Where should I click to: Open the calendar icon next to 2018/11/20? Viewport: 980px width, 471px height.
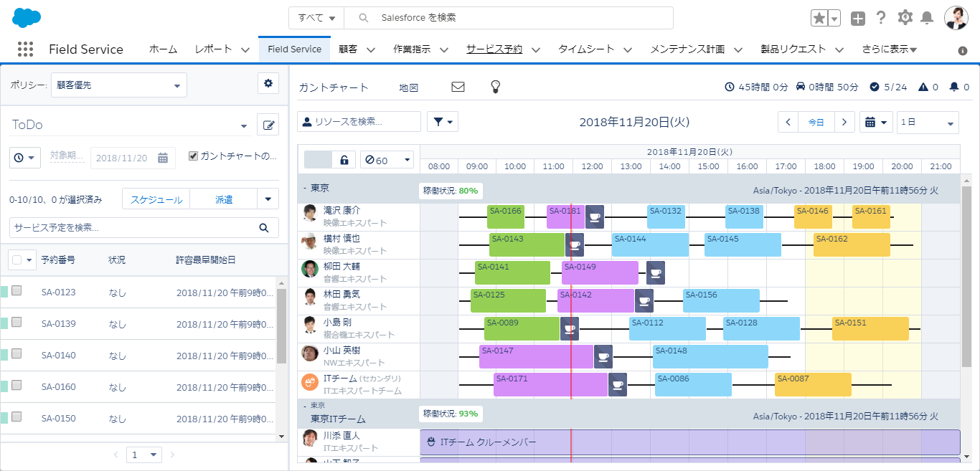click(x=163, y=158)
